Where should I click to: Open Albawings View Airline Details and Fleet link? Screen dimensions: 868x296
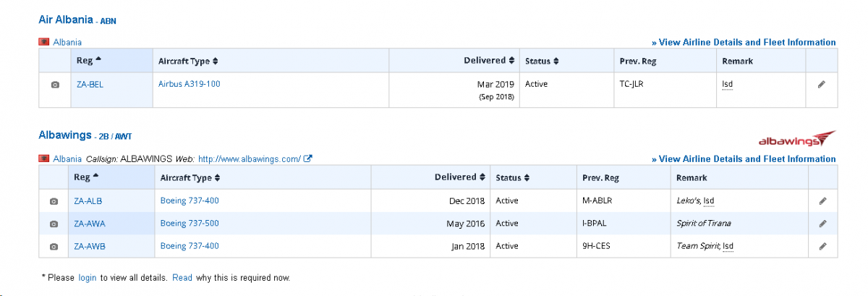pyautogui.click(x=744, y=159)
